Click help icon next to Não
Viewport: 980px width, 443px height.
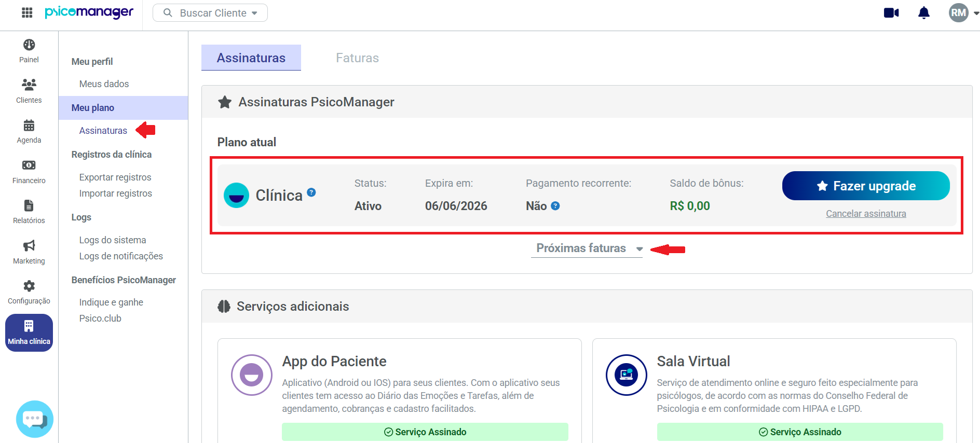555,206
